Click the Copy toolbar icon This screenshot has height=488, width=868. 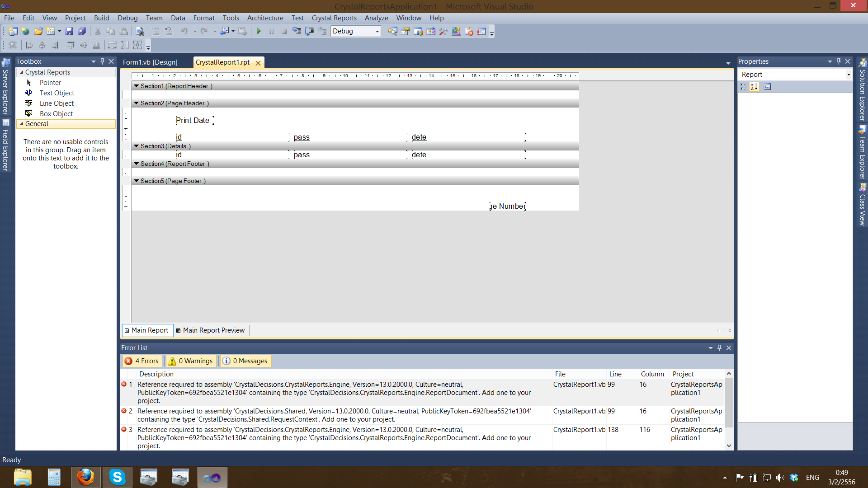110,31
